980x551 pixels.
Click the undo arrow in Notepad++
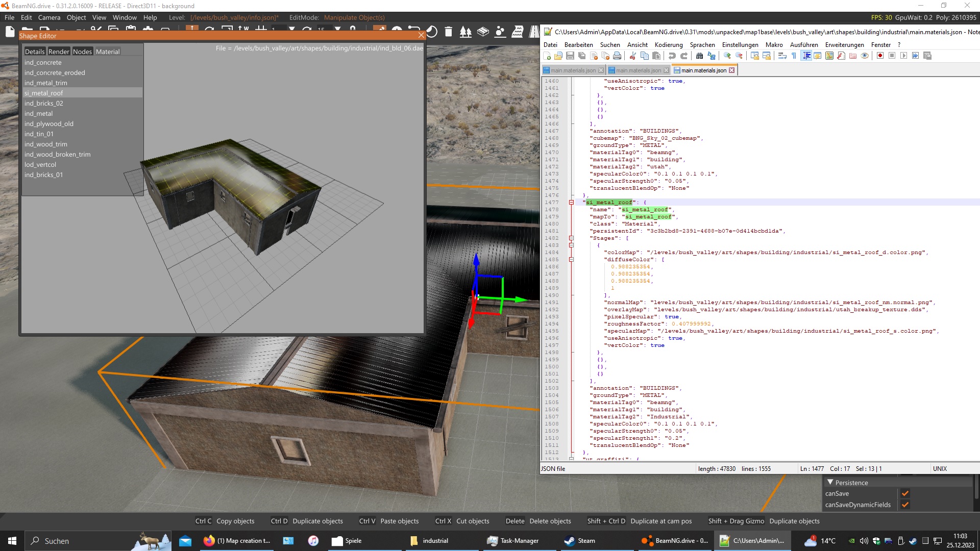pyautogui.click(x=672, y=56)
